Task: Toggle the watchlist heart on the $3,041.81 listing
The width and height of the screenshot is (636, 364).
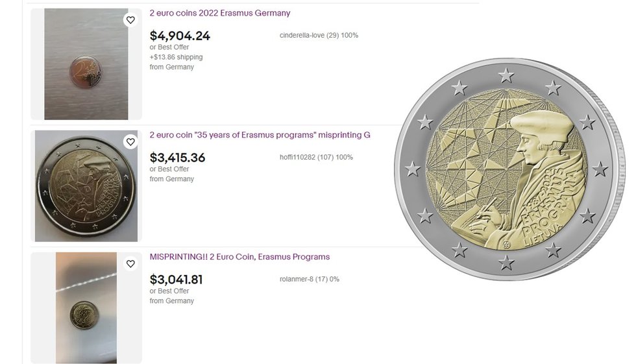Action: [130, 264]
